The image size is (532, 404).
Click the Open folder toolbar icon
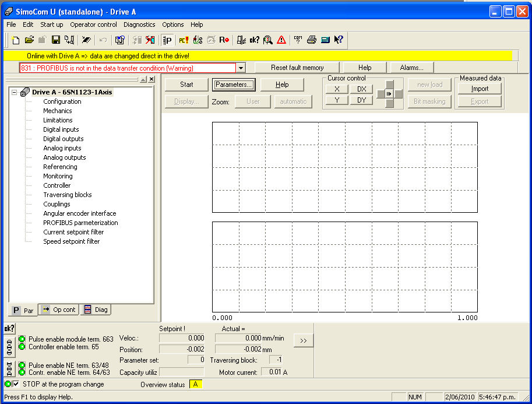[29, 40]
